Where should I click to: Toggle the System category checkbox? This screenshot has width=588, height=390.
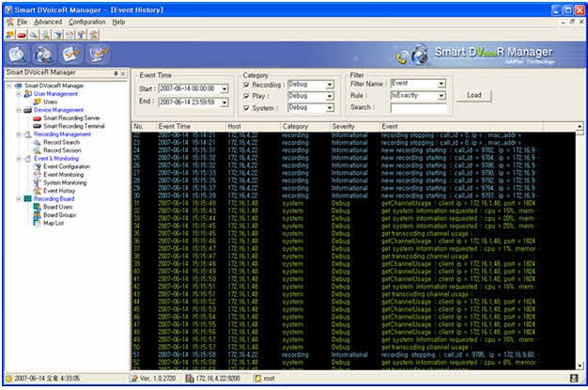[x=246, y=107]
